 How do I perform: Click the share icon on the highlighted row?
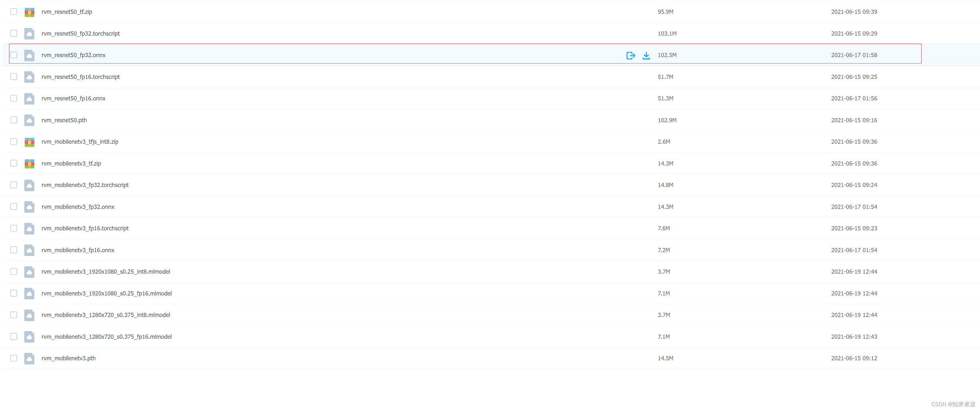[631, 56]
